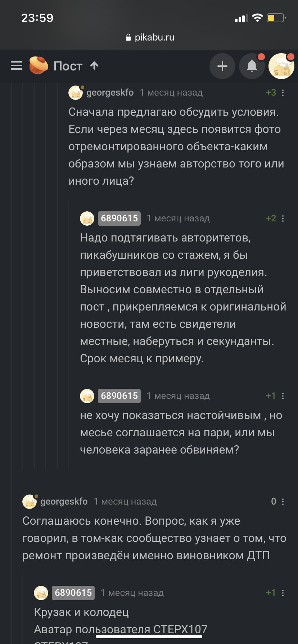Open options for 'Крузак и колодец' comment
This screenshot has height=644, width=298.
pyautogui.click(x=283, y=593)
